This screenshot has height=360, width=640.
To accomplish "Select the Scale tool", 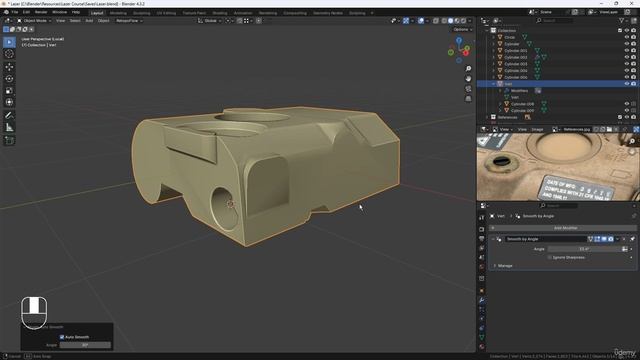I will [x=9, y=91].
